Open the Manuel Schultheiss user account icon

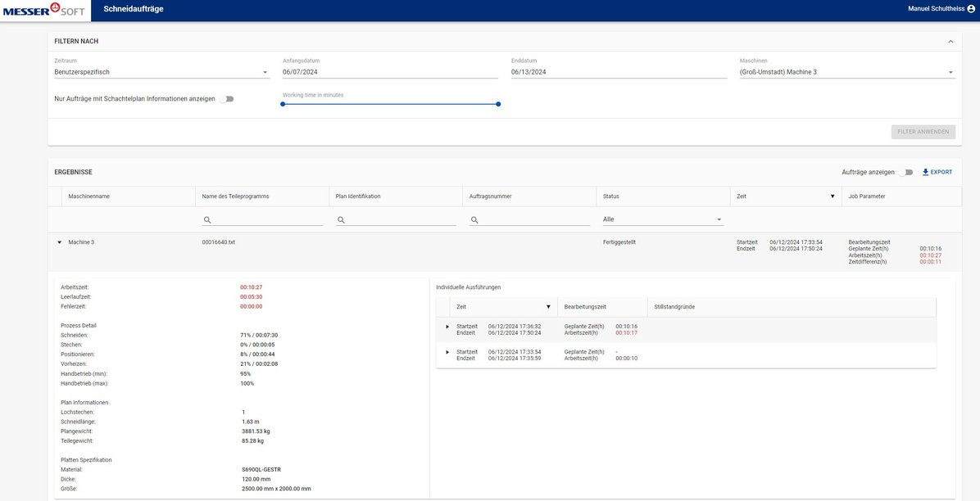[971, 8]
